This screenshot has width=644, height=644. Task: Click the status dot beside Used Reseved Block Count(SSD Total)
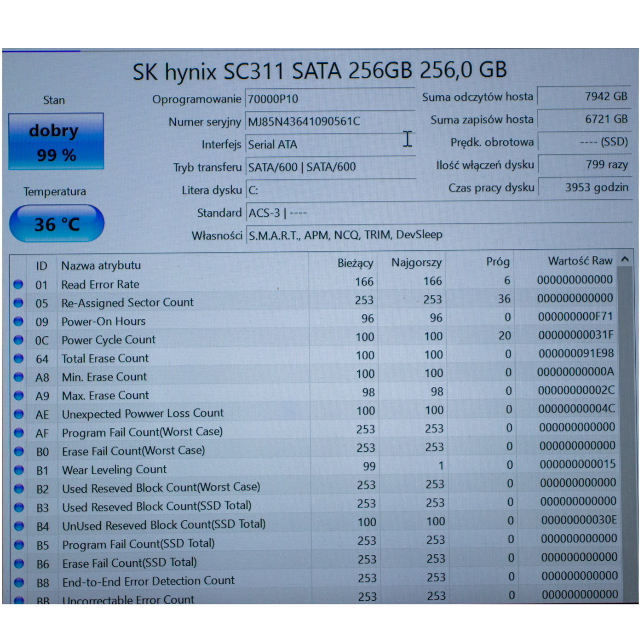(x=18, y=507)
